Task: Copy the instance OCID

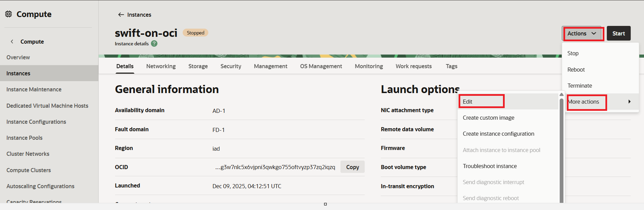Action: click(352, 167)
